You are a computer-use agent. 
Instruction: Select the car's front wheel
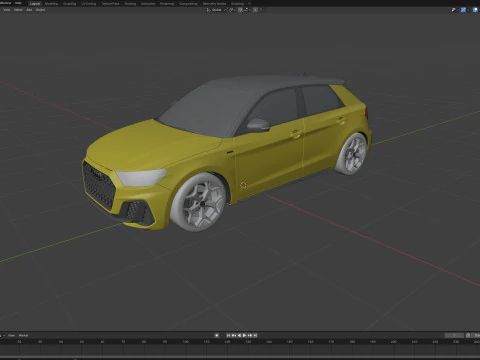tap(199, 202)
